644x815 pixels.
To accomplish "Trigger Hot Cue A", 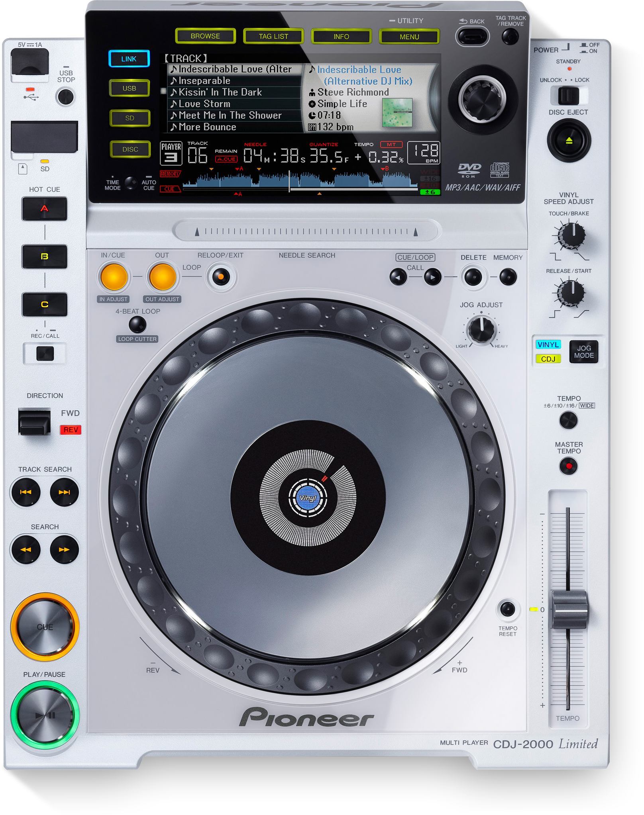I will pyautogui.click(x=44, y=209).
